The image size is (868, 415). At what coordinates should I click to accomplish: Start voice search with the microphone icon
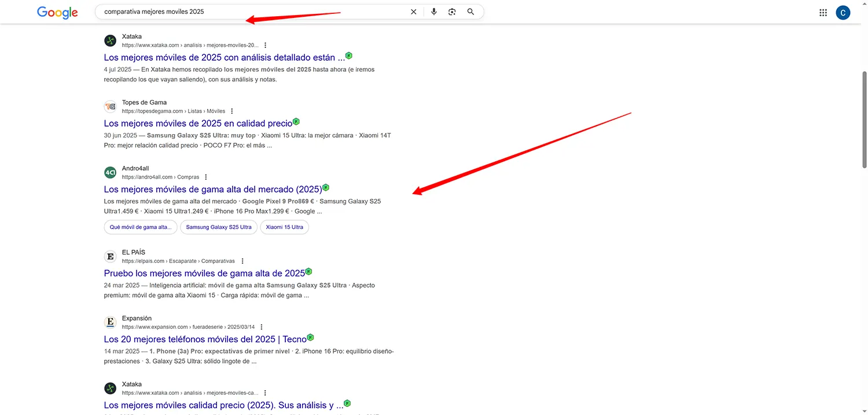[x=434, y=11]
